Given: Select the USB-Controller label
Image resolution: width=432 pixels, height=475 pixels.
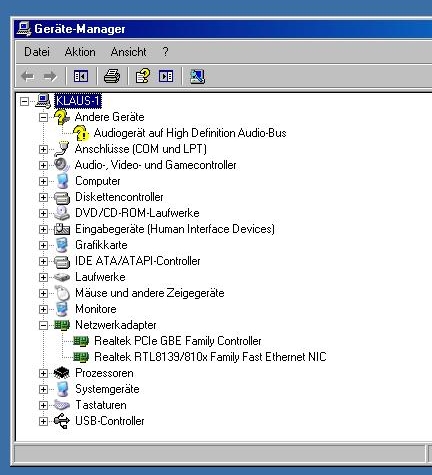Looking at the screenshot, I should [110, 421].
